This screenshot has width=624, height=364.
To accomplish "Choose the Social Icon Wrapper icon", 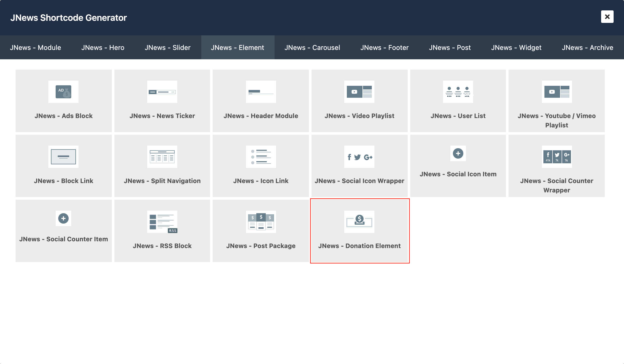I will pyautogui.click(x=359, y=157).
